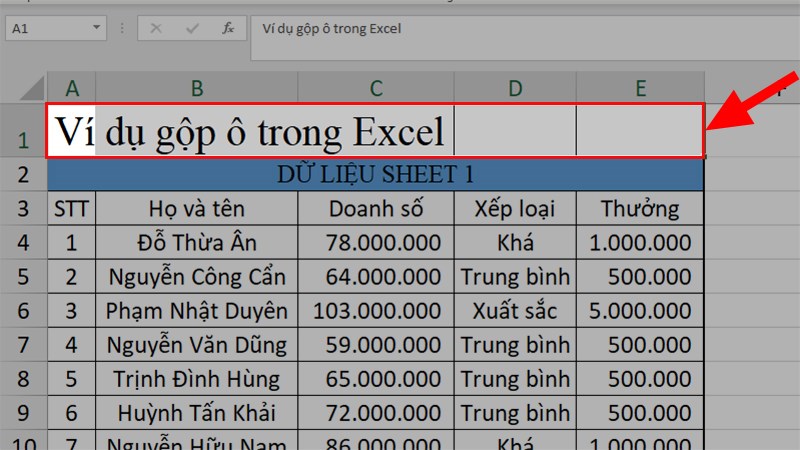Click the 'Thưởng' header cell
Image resolution: width=800 pixels, height=450 pixels.
click(x=640, y=209)
